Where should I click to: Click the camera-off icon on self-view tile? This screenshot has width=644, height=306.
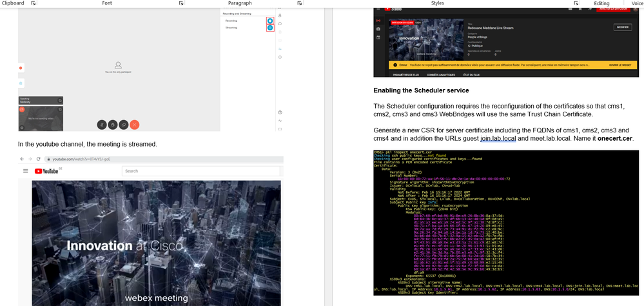[x=22, y=109]
